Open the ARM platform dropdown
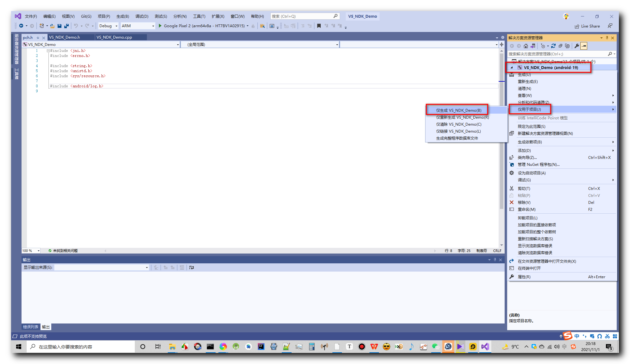The width and height of the screenshot is (630, 364). (138, 26)
